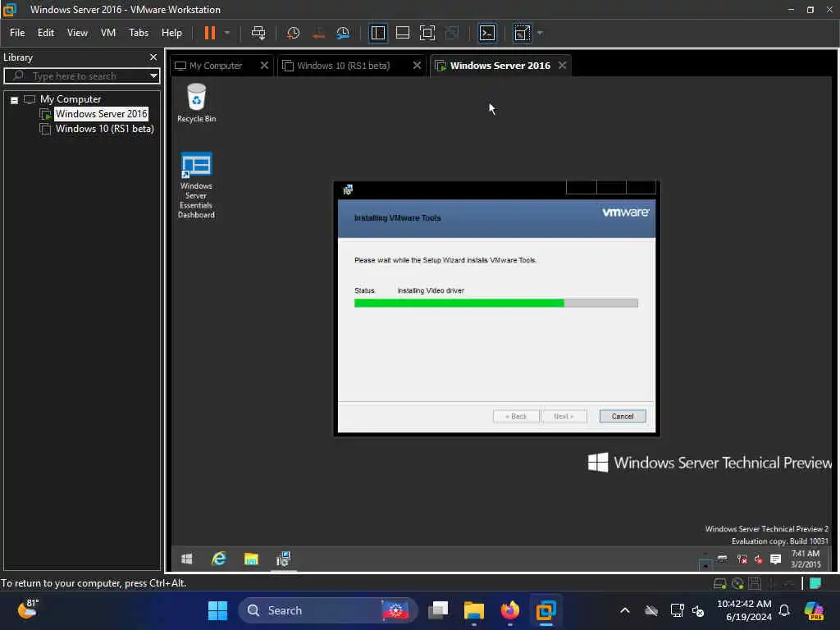Close the Library panel
This screenshot has width=840, height=630.
pos(153,57)
